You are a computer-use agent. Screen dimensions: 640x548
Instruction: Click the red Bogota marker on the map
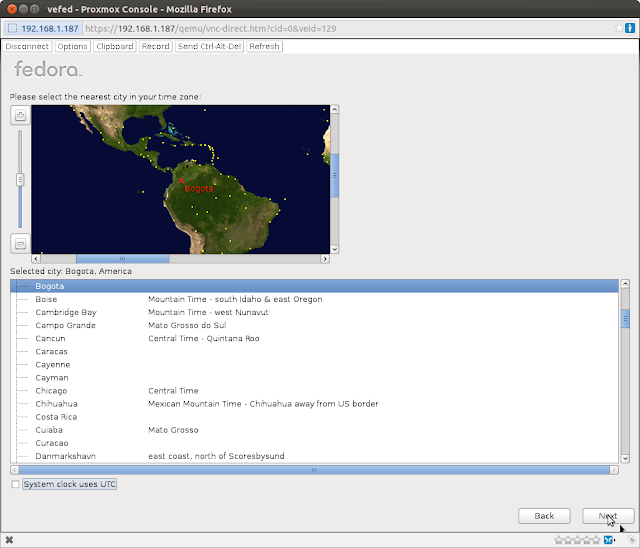click(x=181, y=180)
